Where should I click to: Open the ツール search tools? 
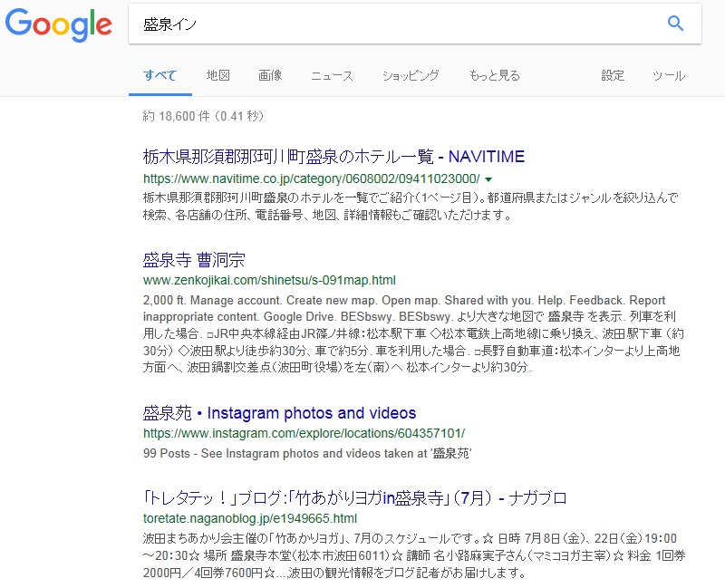pos(669,75)
